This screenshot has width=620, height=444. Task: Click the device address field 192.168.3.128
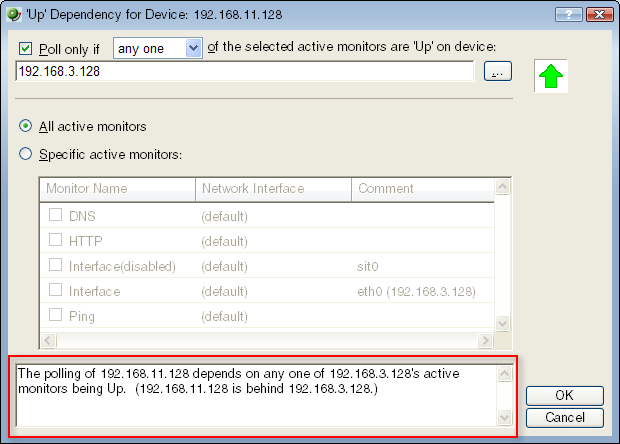click(244, 72)
